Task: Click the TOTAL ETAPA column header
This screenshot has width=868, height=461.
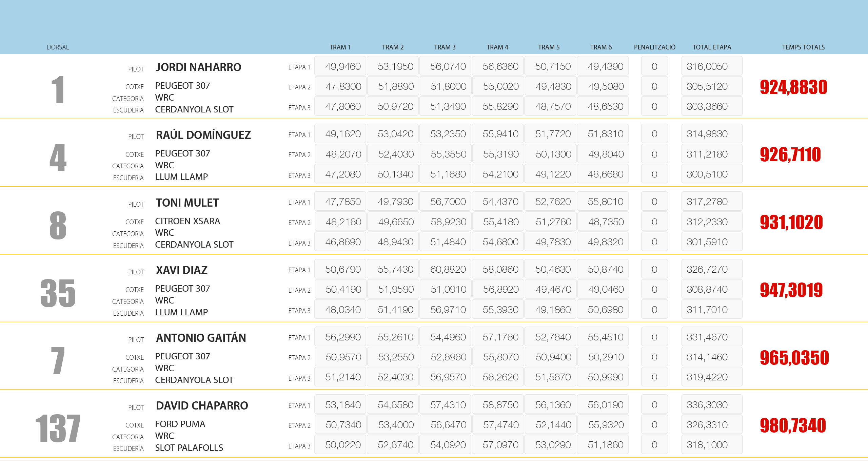Action: point(711,47)
